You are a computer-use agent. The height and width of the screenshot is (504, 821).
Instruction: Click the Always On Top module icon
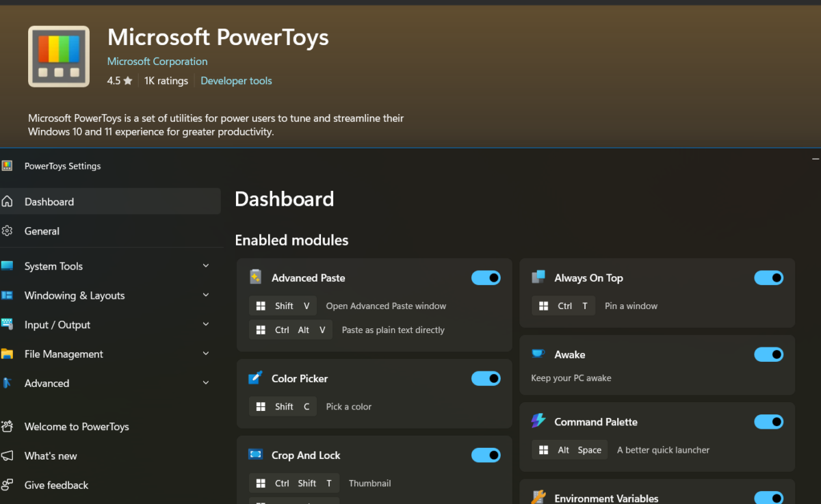538,277
